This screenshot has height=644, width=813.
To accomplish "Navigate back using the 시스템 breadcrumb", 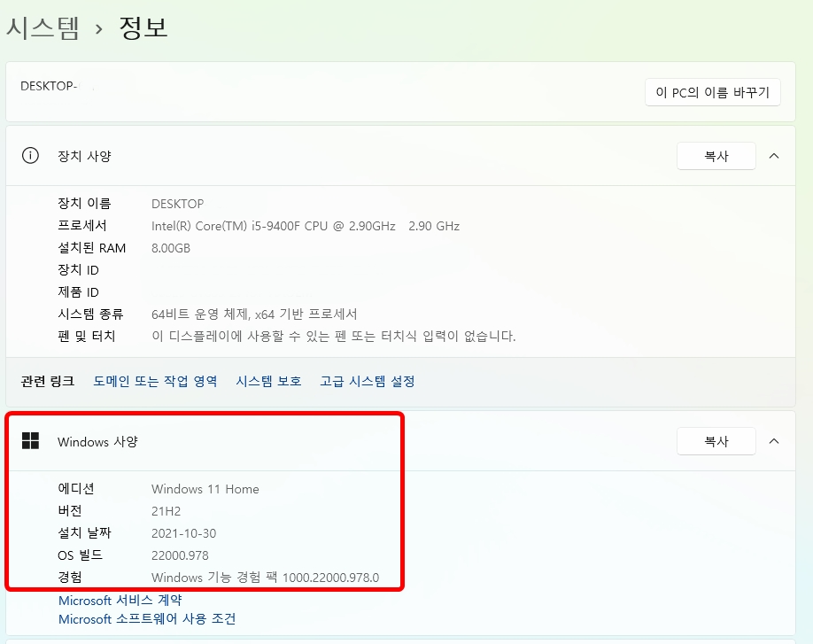I will pyautogui.click(x=44, y=27).
